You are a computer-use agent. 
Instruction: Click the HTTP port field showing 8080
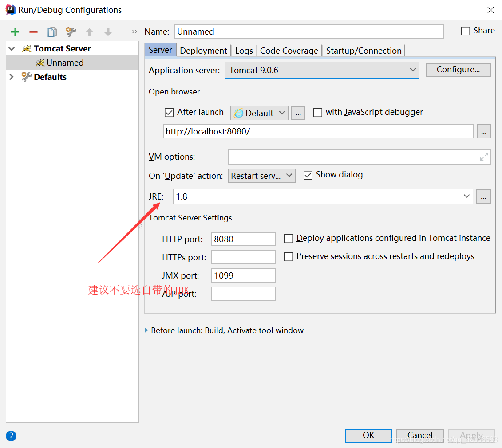(x=243, y=239)
